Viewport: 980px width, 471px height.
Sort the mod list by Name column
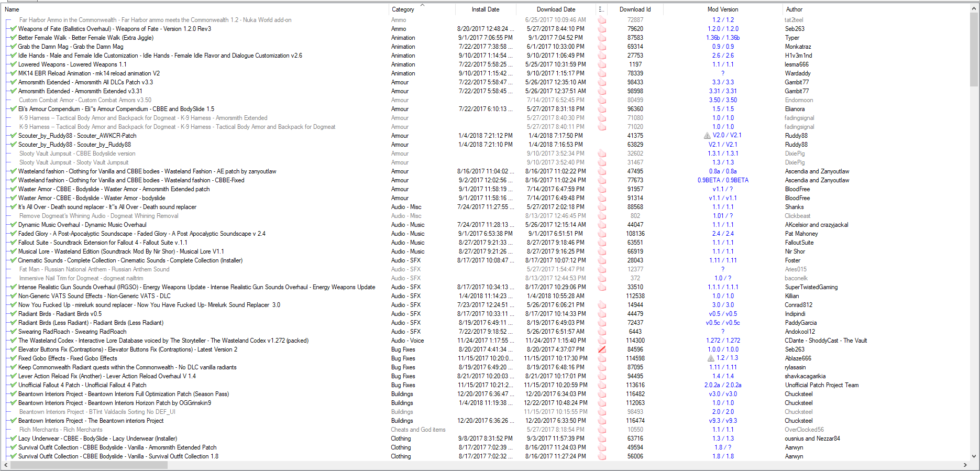point(195,9)
